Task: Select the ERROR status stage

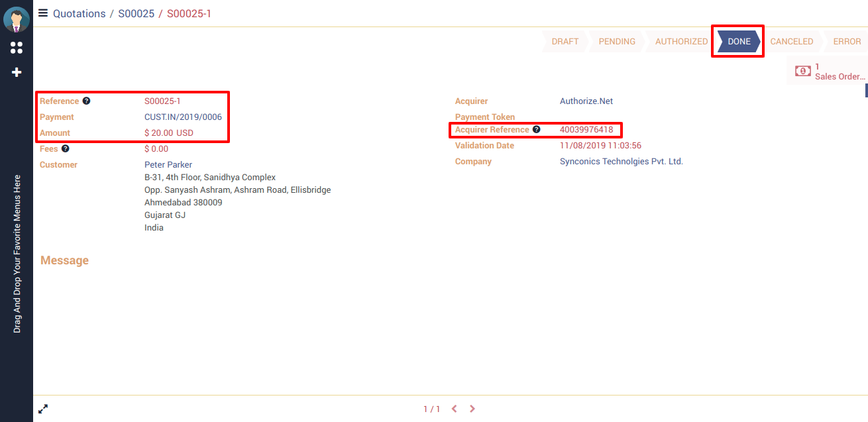Action: (847, 41)
